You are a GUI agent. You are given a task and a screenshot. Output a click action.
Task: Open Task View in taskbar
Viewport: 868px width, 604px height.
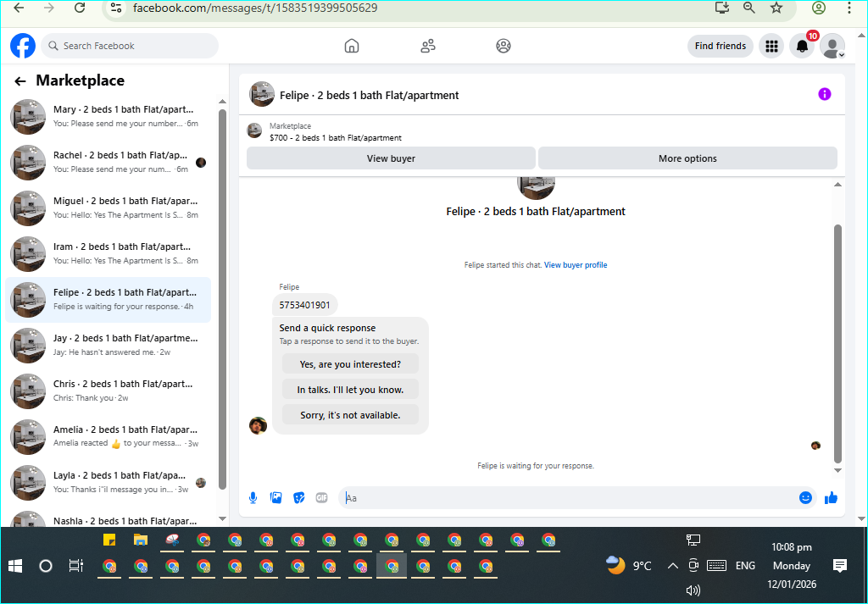tap(75, 566)
